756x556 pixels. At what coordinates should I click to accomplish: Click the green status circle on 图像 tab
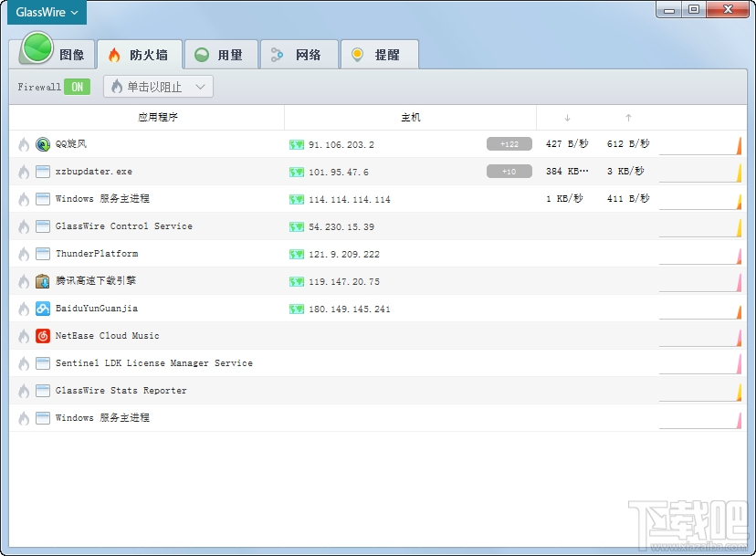point(35,48)
